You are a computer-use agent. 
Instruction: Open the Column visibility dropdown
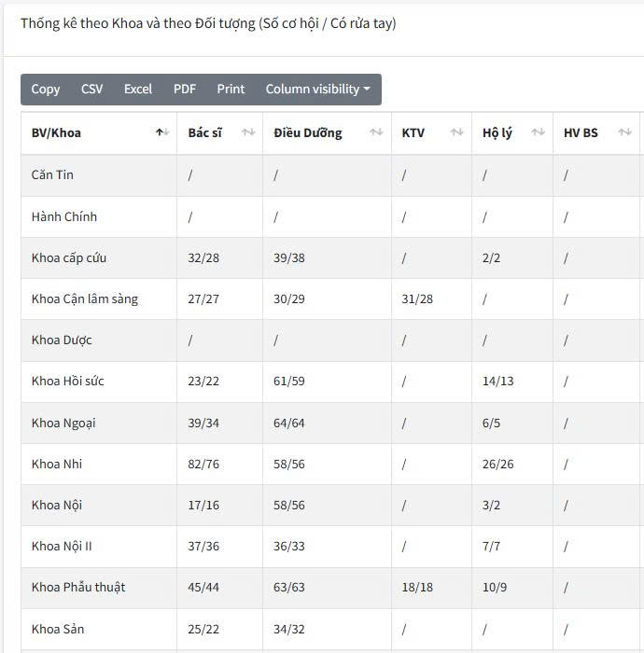coord(317,90)
